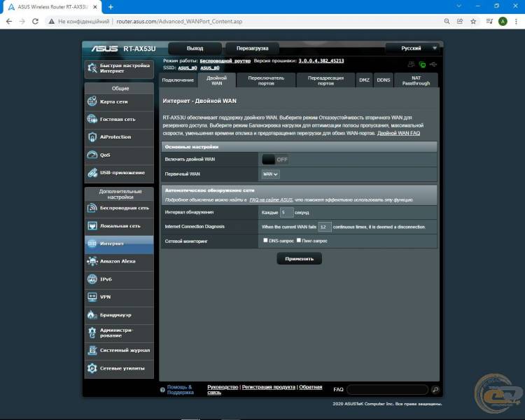Click the Wireless network icon
Image resolution: width=525 pixels, height=420 pixels.
(x=92, y=208)
